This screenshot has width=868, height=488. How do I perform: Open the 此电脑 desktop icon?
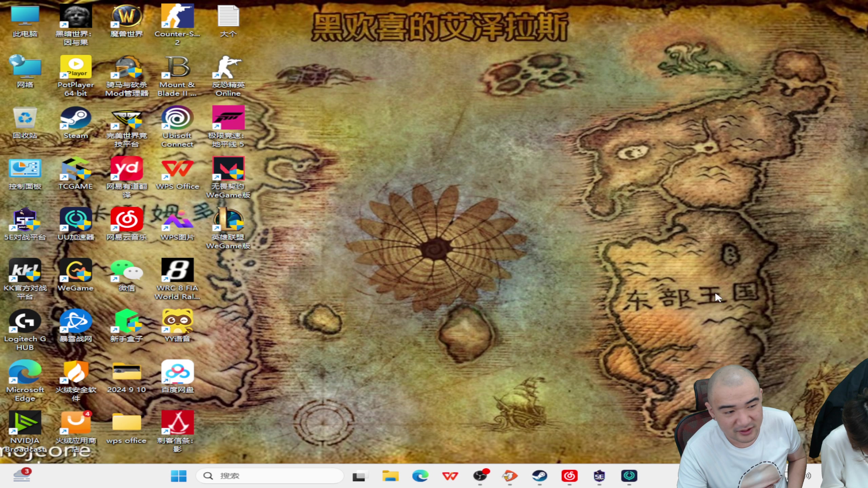25,21
